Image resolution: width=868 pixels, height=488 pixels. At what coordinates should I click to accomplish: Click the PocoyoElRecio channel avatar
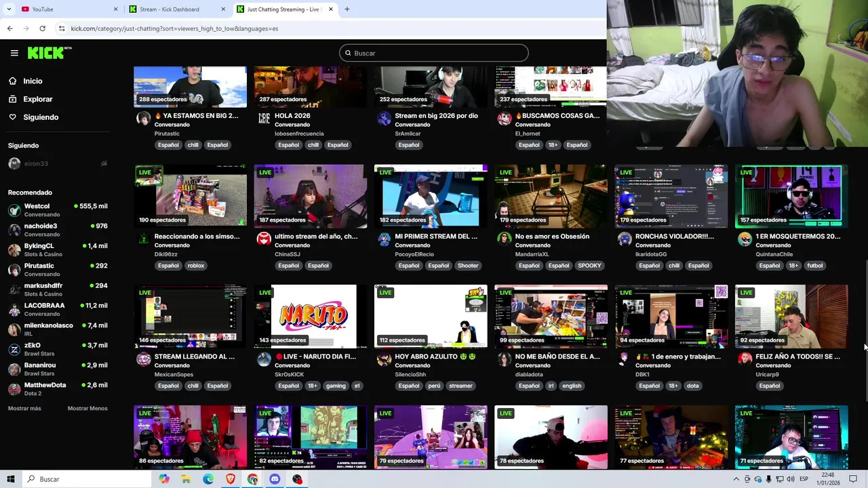(384, 239)
